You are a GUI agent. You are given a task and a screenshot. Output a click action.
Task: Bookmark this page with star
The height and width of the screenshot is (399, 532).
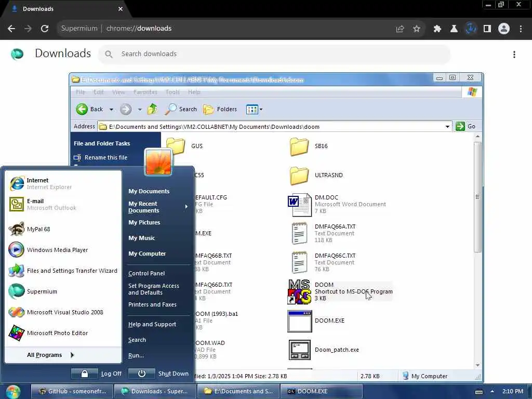(417, 29)
